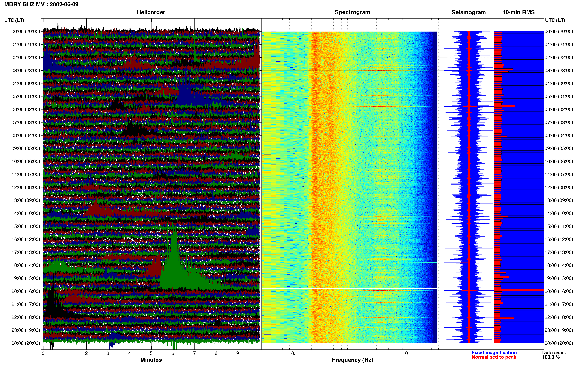Viewport: 588px width, 368px height.
Task: Click left time label '19:00 (15:00)'
Action: tap(26, 278)
